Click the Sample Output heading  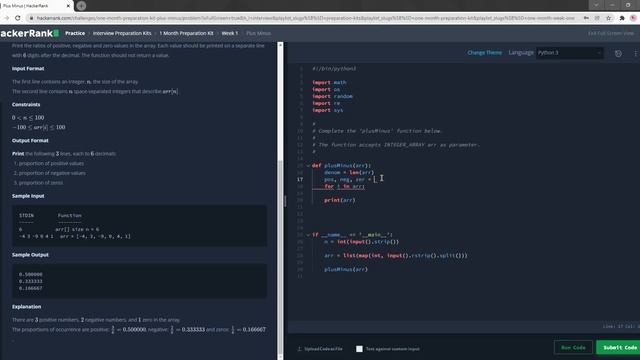tap(30, 255)
